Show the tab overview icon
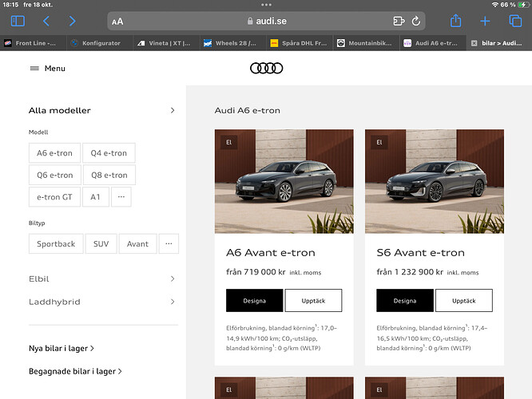 pos(515,21)
